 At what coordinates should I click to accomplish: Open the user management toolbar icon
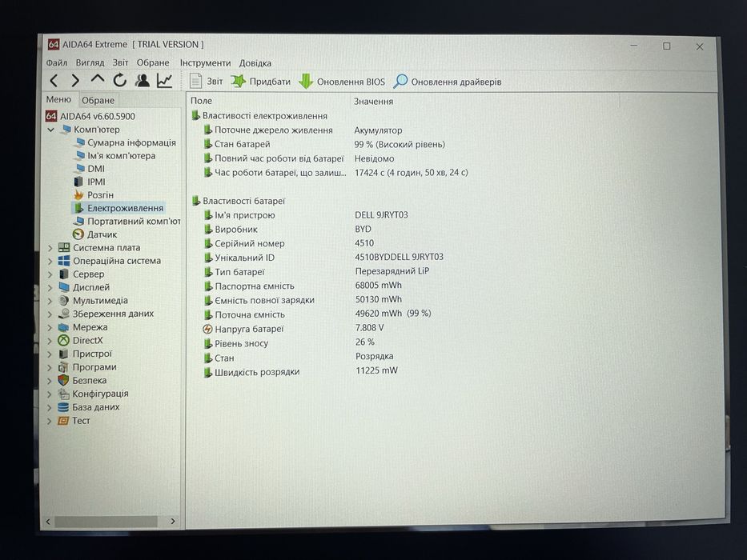[142, 81]
